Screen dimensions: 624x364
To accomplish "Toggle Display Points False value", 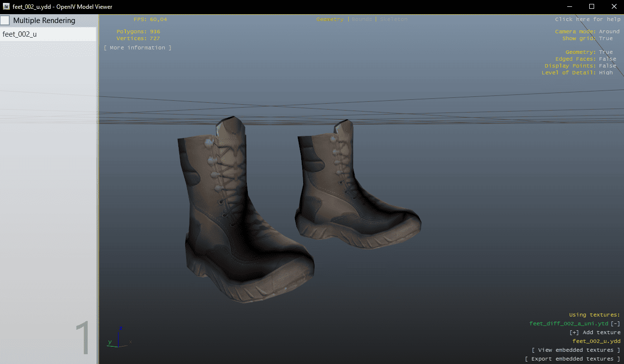I will click(607, 66).
